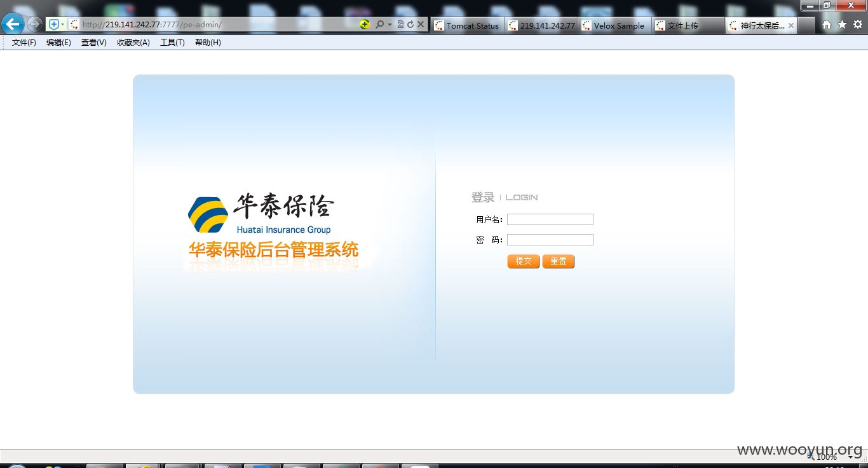This screenshot has width=868, height=468.
Task: Open the 文件(F) menu
Action: coord(24,43)
